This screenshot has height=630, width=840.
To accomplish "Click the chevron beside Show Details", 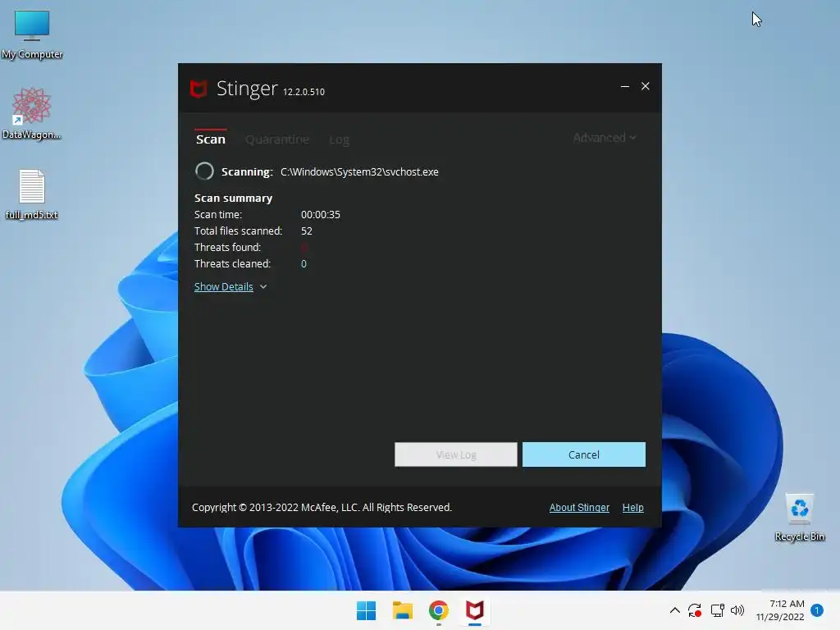I will [x=263, y=286].
